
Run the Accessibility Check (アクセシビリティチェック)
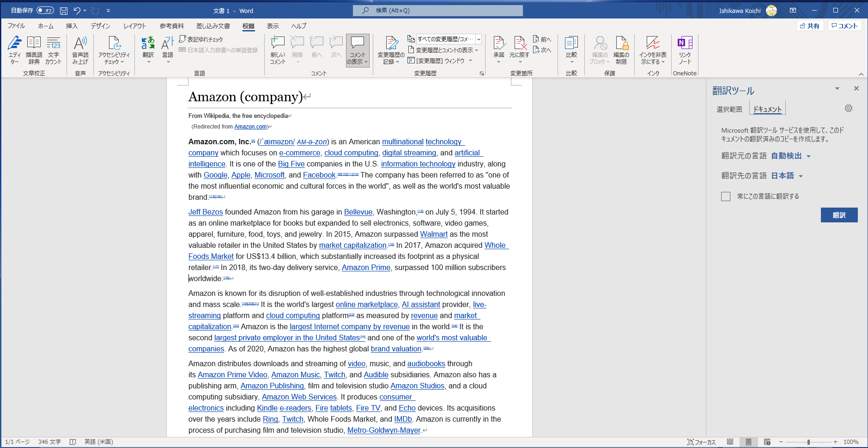(x=114, y=50)
